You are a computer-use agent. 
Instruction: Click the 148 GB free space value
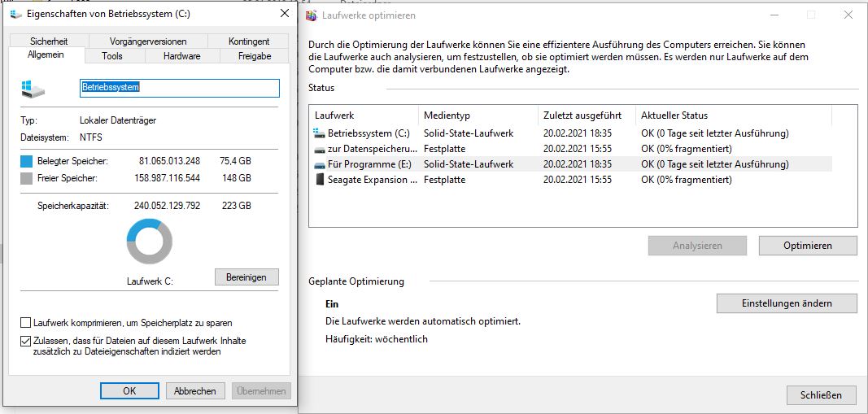pos(238,178)
